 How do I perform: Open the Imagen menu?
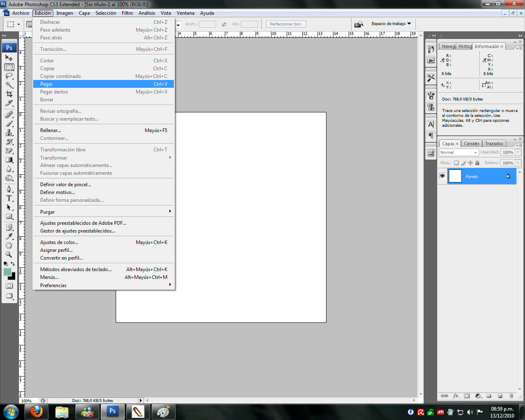(x=64, y=13)
